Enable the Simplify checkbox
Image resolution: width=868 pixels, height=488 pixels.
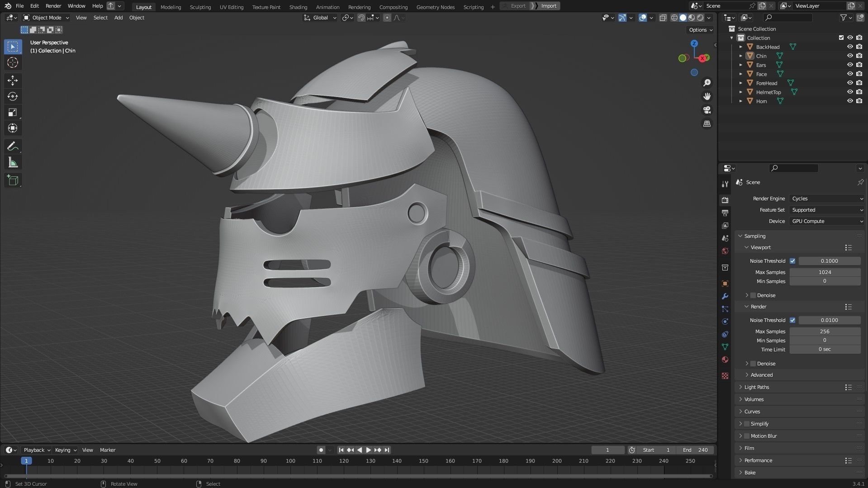(747, 424)
